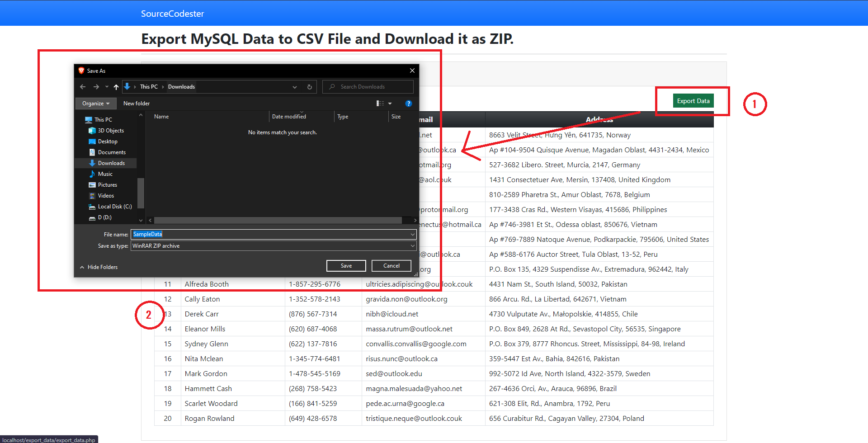Expand address bar path history dropdown
This screenshot has width=868, height=443.
[x=295, y=87]
